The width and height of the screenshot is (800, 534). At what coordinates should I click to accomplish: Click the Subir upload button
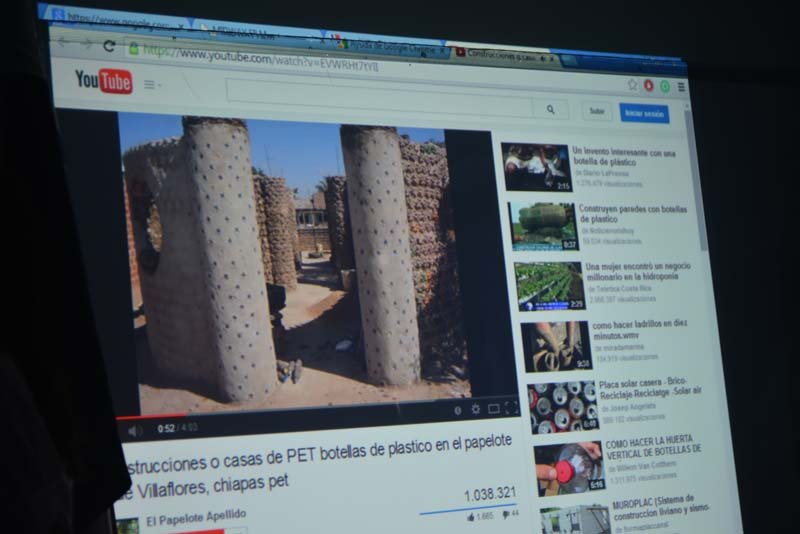pos(597,112)
